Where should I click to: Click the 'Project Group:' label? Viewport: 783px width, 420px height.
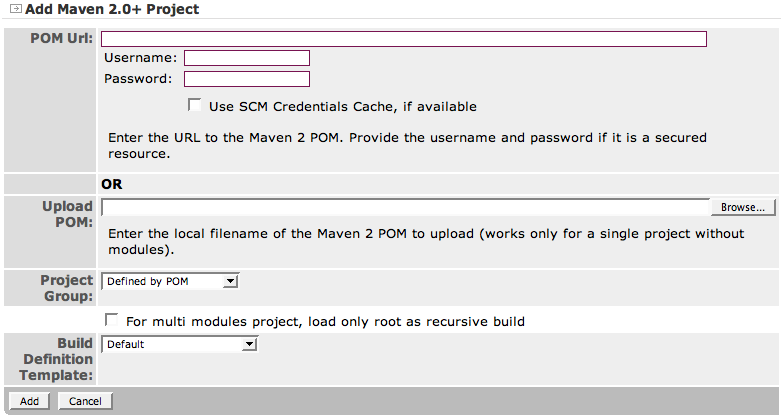[x=66, y=288]
